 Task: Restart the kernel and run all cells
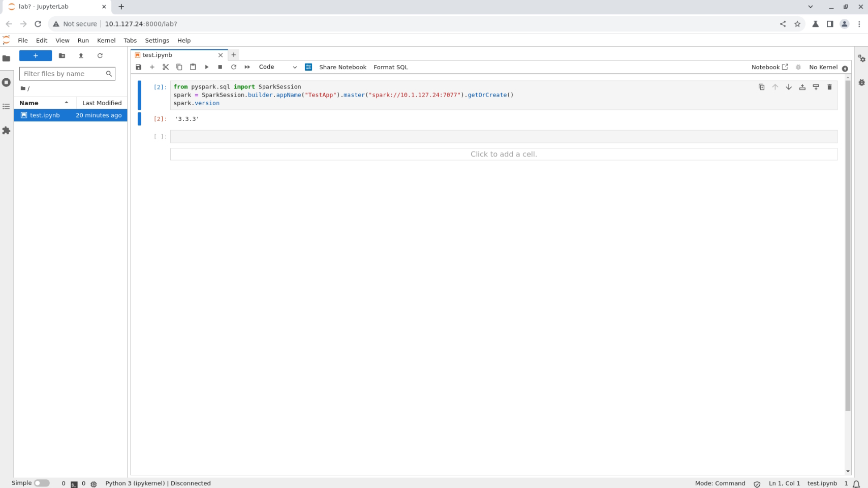click(x=247, y=67)
